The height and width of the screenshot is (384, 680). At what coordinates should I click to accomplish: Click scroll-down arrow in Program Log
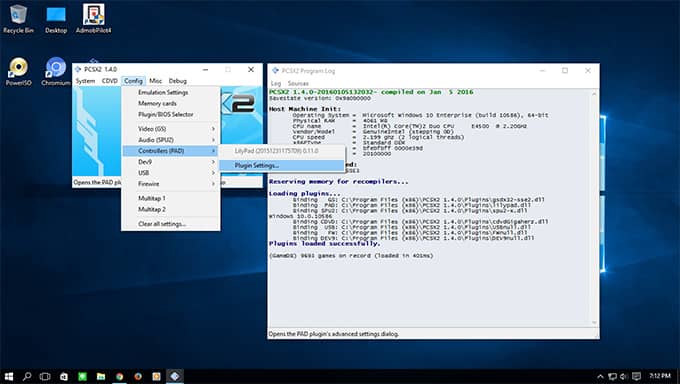[594, 323]
